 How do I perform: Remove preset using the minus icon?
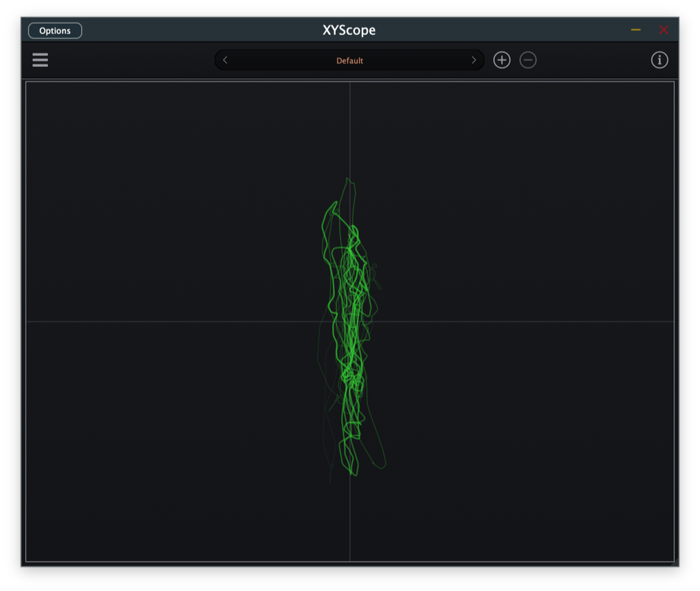[528, 60]
